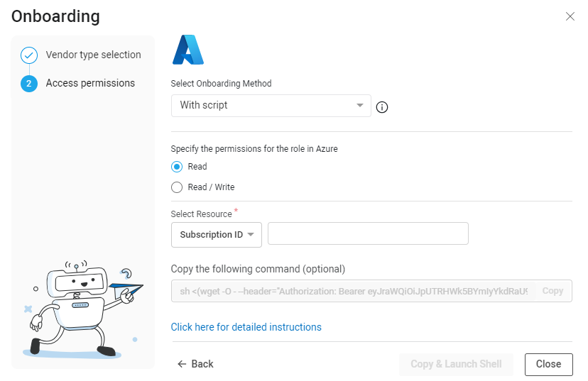588x381 pixels.
Task: Select the Access permissions step
Action: pyautogui.click(x=90, y=83)
